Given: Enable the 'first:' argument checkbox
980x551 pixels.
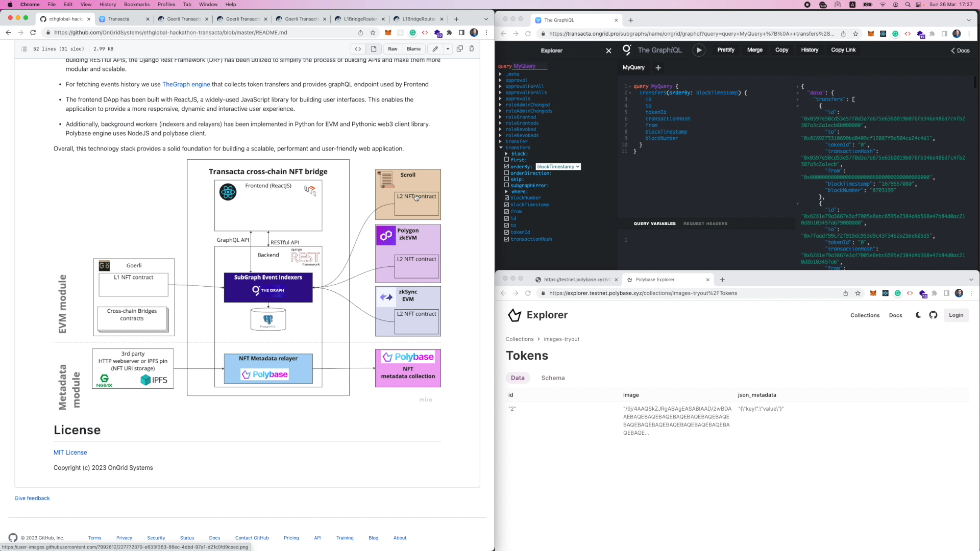Looking at the screenshot, I should click(506, 160).
